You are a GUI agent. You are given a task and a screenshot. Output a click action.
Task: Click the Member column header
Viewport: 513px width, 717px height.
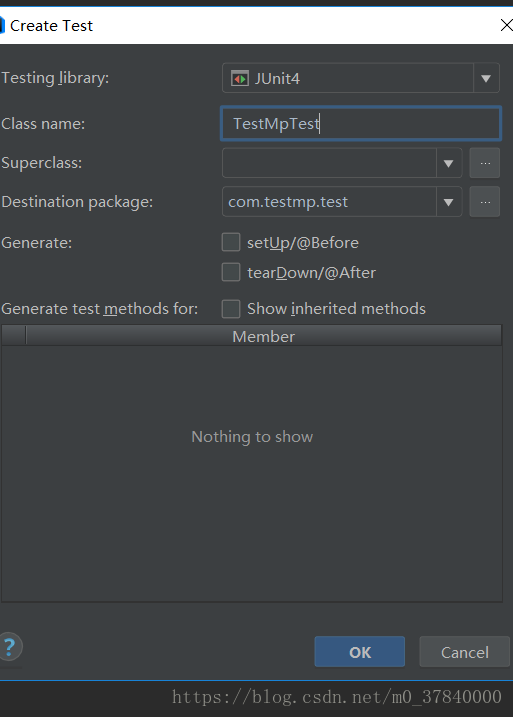264,337
